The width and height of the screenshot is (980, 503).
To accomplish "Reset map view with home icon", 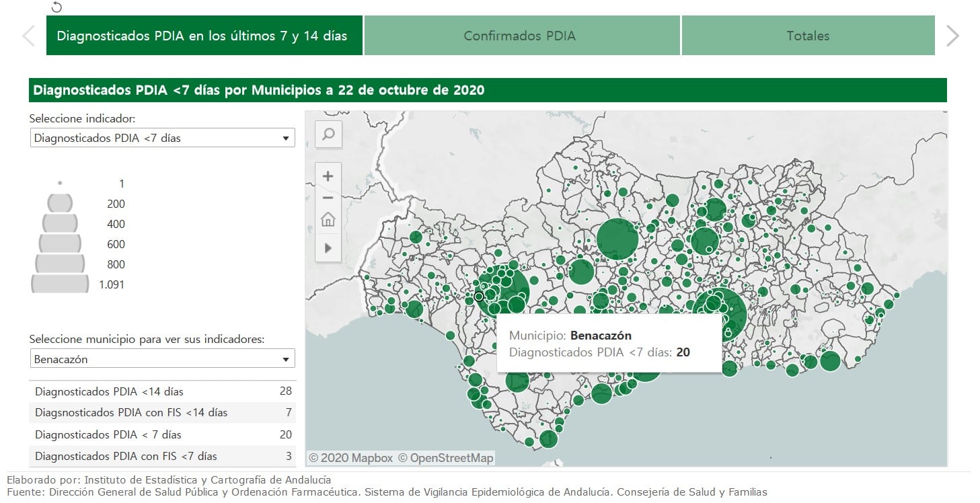I will tap(328, 219).
